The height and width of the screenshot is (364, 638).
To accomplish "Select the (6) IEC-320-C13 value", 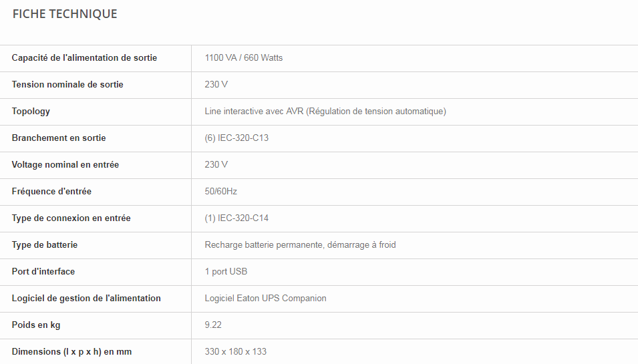I will point(236,138).
